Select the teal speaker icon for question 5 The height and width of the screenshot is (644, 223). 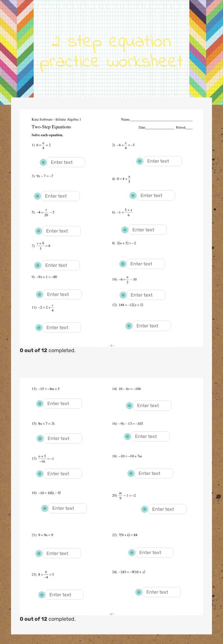[38, 231]
